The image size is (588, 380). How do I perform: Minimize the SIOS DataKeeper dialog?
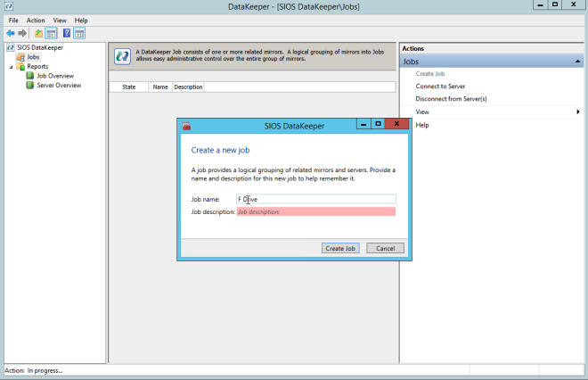coord(363,124)
